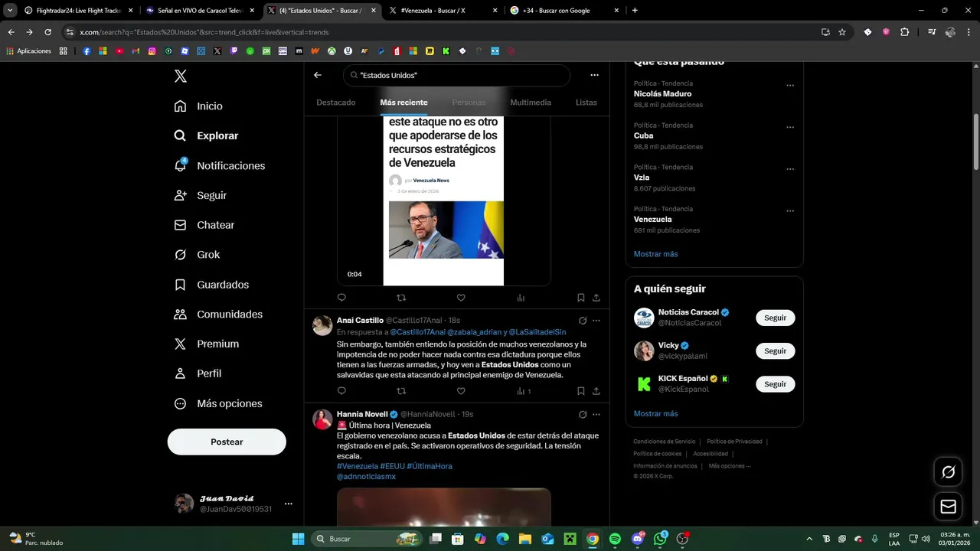Open Premium sidebar item
The width and height of the screenshot is (980, 551).
click(x=206, y=344)
